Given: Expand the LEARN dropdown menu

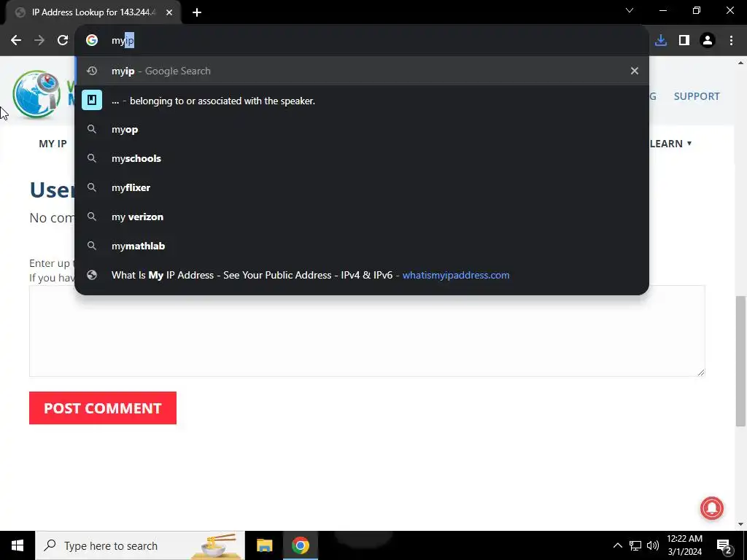Looking at the screenshot, I should coord(671,144).
